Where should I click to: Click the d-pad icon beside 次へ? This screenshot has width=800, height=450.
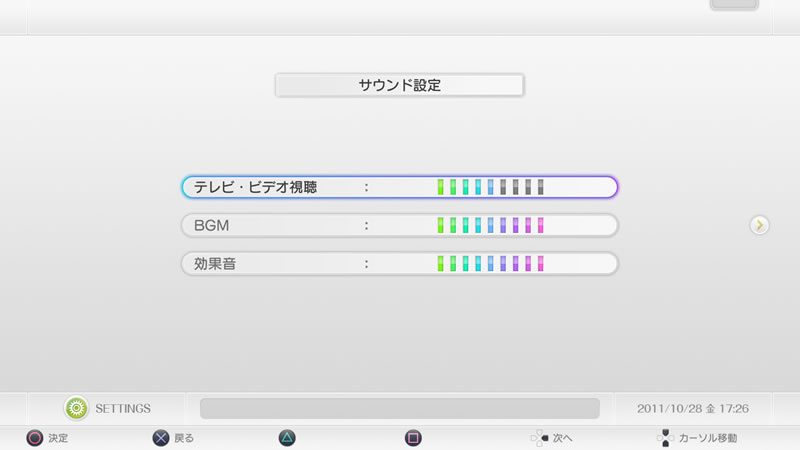coord(539,438)
